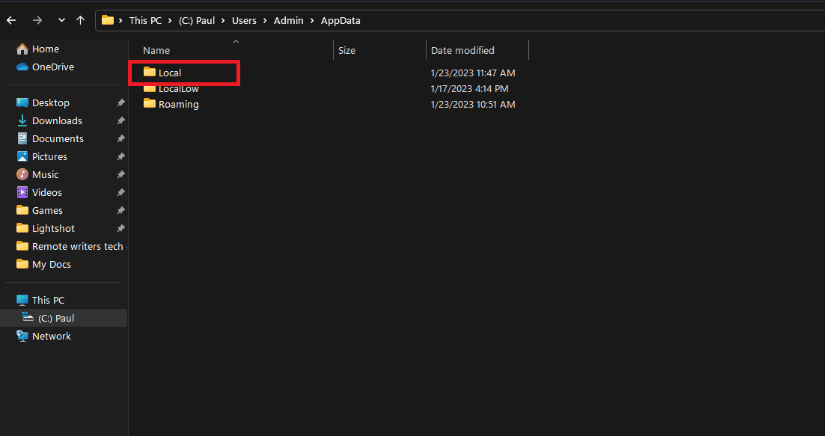Click the chevron after Users in address bar

point(265,21)
